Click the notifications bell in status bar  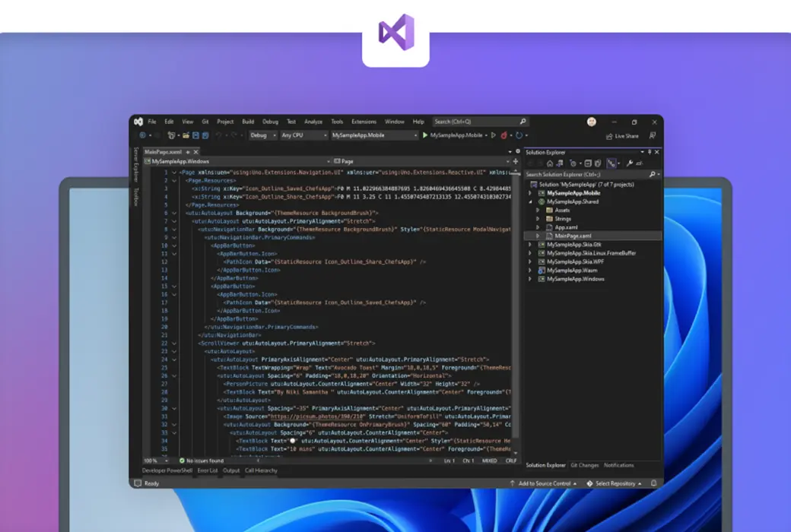[x=654, y=483]
